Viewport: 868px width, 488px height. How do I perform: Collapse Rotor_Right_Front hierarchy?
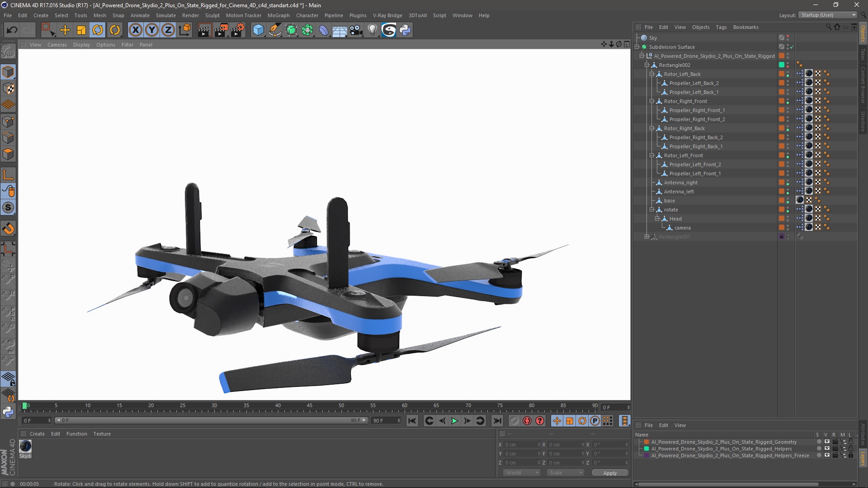652,101
